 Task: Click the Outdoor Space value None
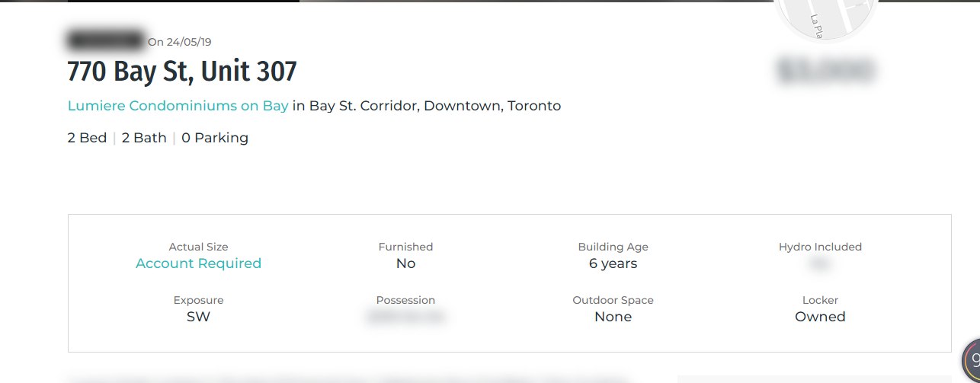(613, 317)
